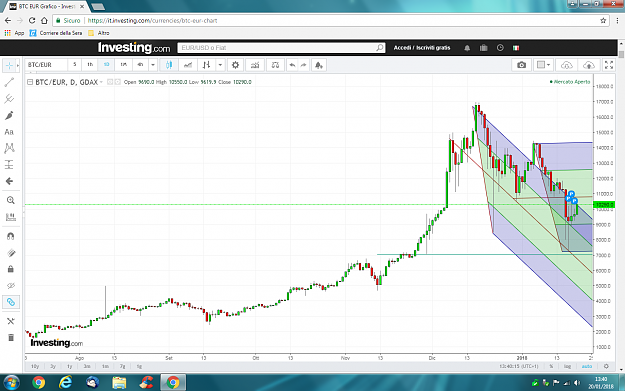
Task: Select the text annotation tool
Action: click(x=9, y=132)
